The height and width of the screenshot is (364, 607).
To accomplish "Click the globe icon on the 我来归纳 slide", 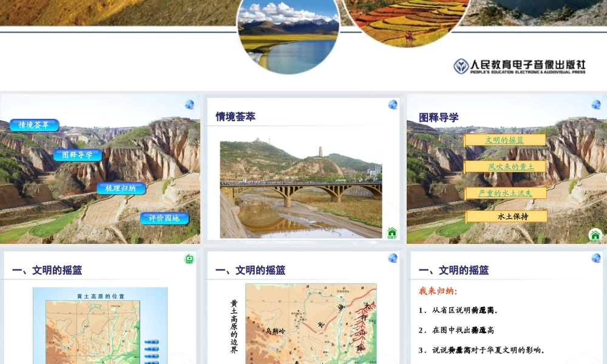I will click(x=596, y=258).
